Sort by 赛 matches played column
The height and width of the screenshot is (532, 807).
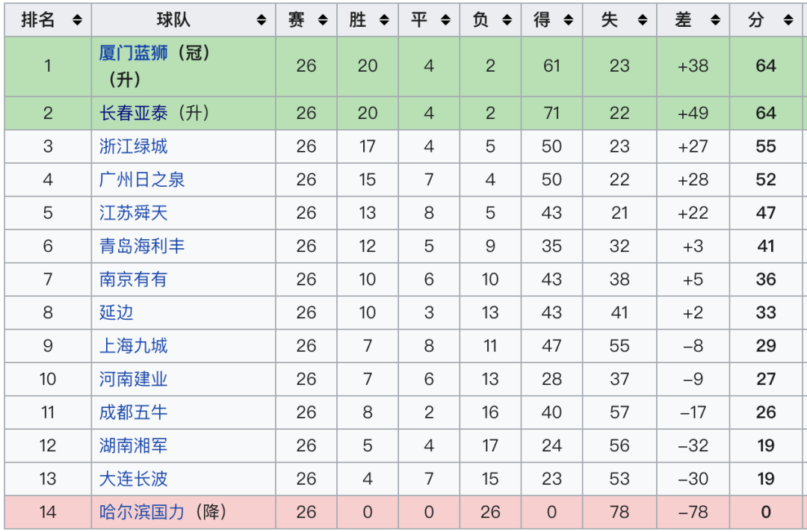(x=322, y=21)
